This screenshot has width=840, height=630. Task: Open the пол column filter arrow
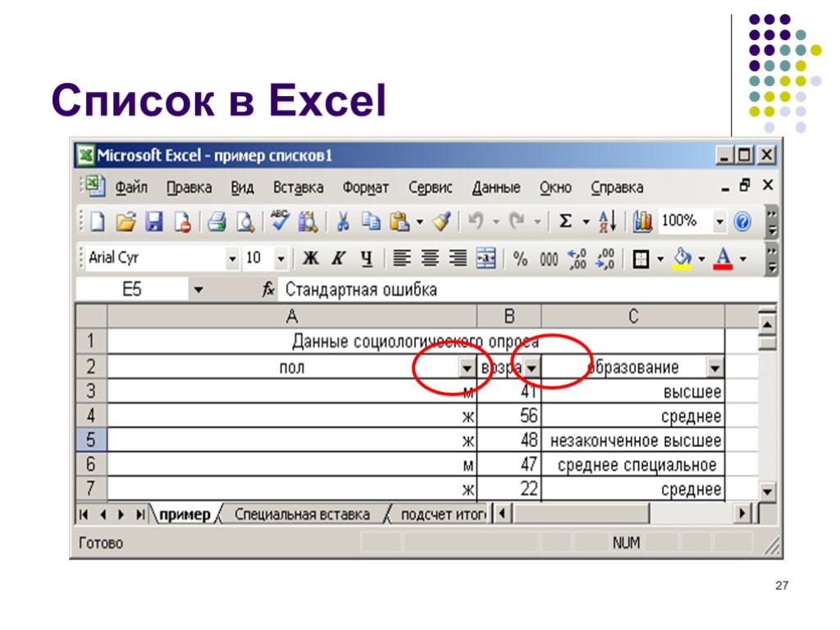coord(467,368)
